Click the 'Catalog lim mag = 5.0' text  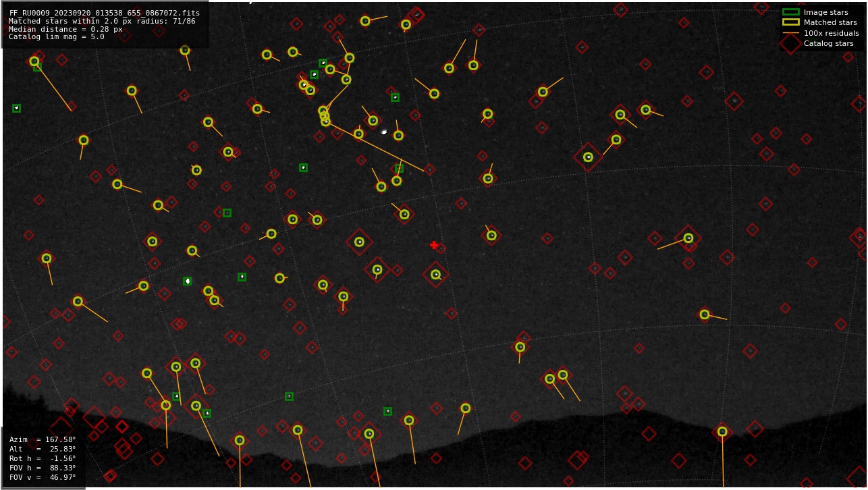[57, 37]
